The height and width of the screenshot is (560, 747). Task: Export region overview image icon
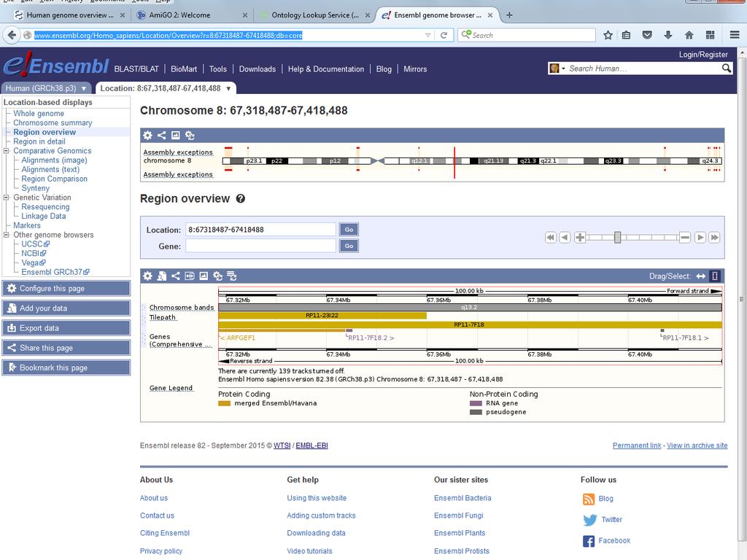click(x=204, y=276)
